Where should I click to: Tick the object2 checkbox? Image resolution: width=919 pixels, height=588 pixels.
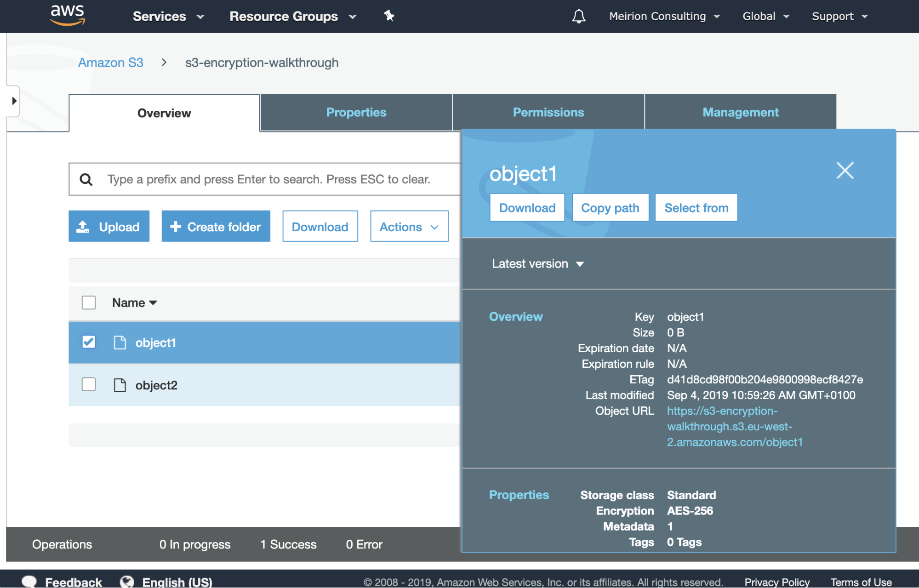pyautogui.click(x=89, y=384)
